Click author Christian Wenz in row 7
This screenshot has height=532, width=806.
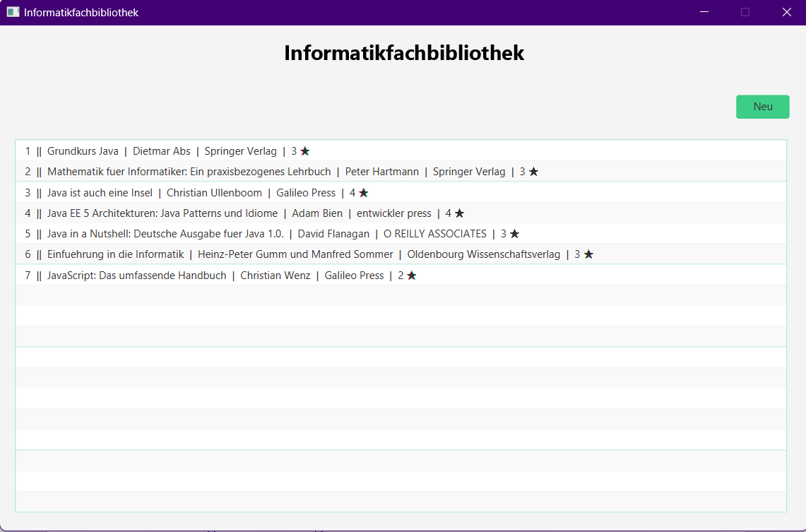[275, 276]
